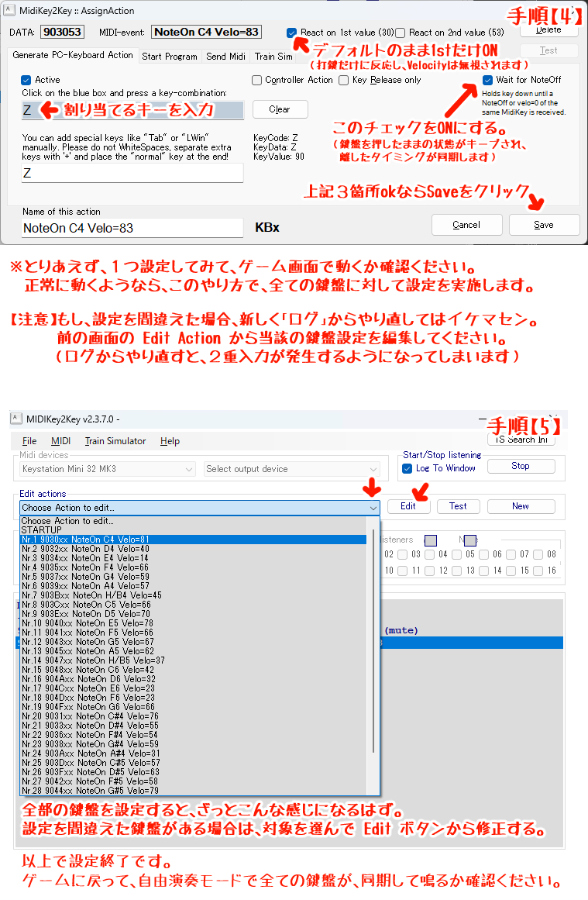Select Nr.17 904Cxx NoteOn E6 Velo=23
This screenshot has height=900, width=588.
(194, 688)
